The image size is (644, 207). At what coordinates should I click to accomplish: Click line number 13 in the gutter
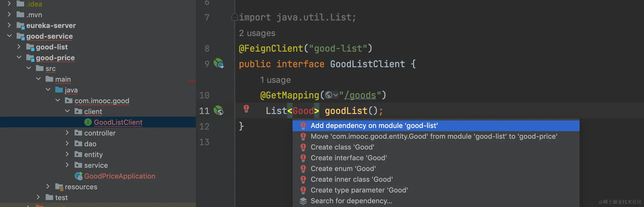point(204,142)
